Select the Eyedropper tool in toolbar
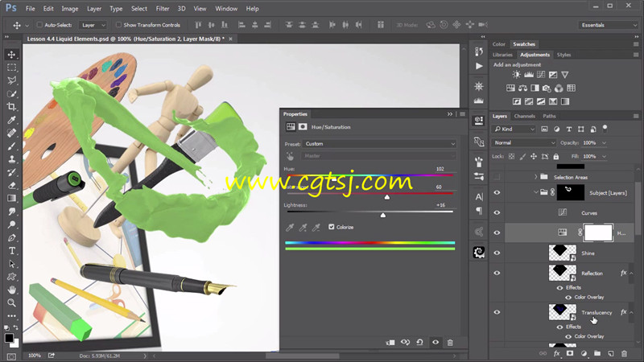The width and height of the screenshot is (644, 362). (x=11, y=120)
